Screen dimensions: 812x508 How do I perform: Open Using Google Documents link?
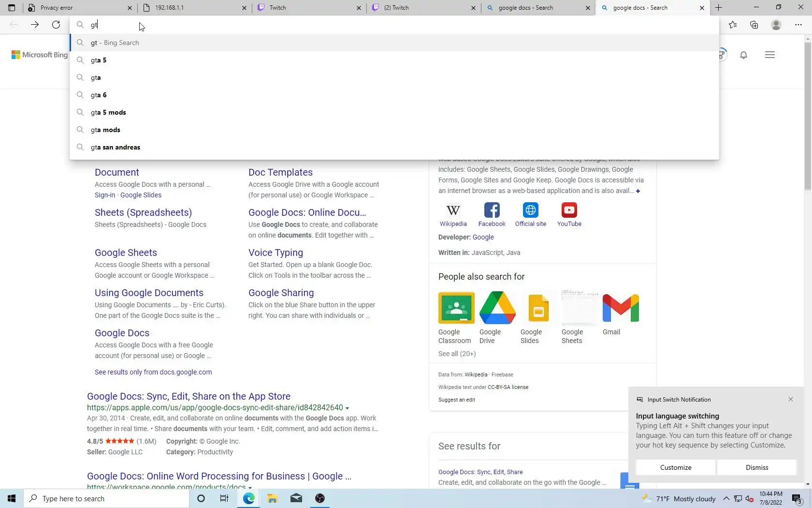[x=149, y=293]
